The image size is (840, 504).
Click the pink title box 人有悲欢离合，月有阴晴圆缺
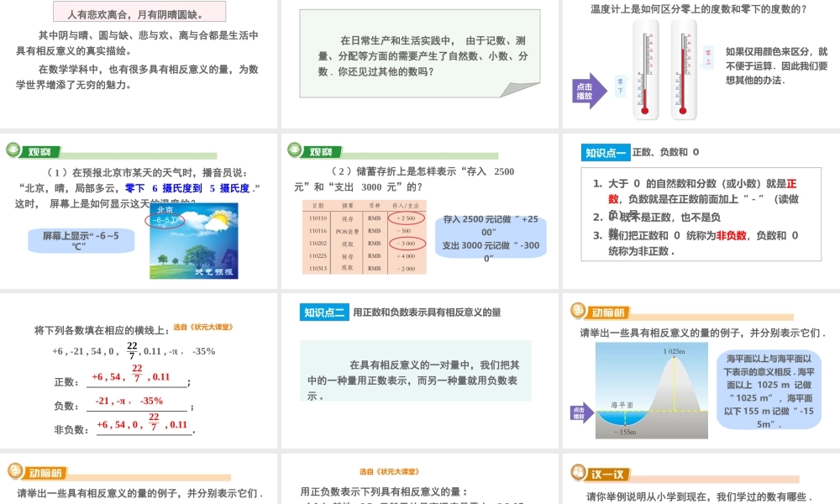tap(139, 13)
